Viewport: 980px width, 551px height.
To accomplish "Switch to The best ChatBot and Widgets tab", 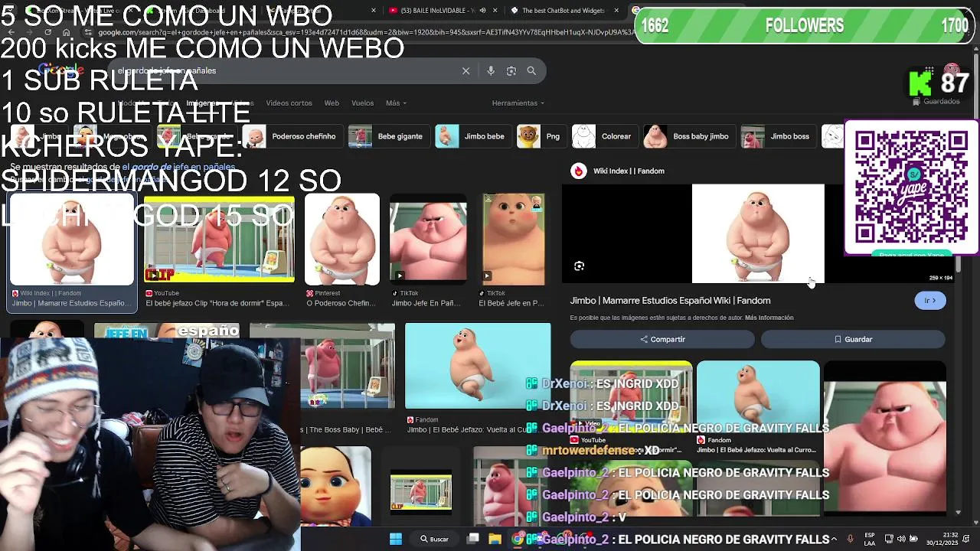I will (563, 11).
